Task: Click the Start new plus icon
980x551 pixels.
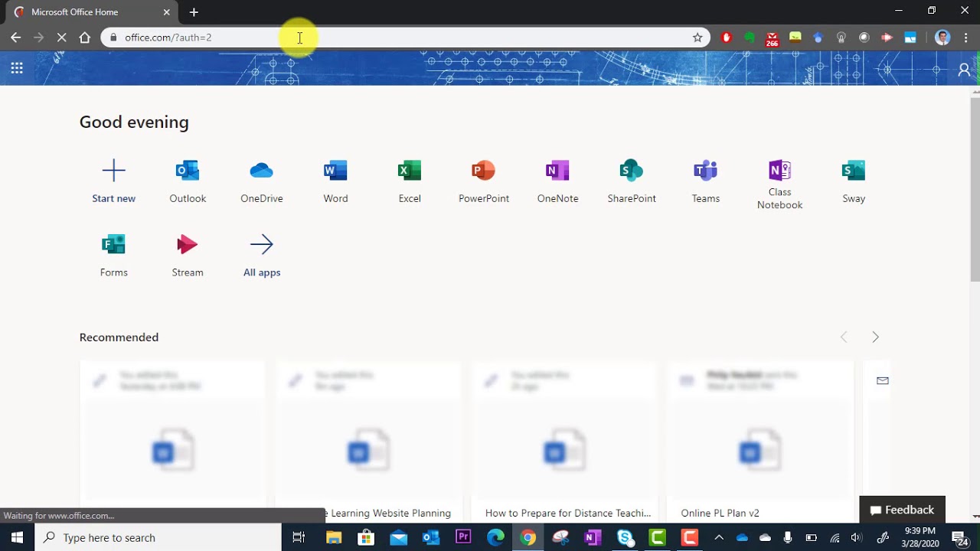Action: tap(113, 170)
